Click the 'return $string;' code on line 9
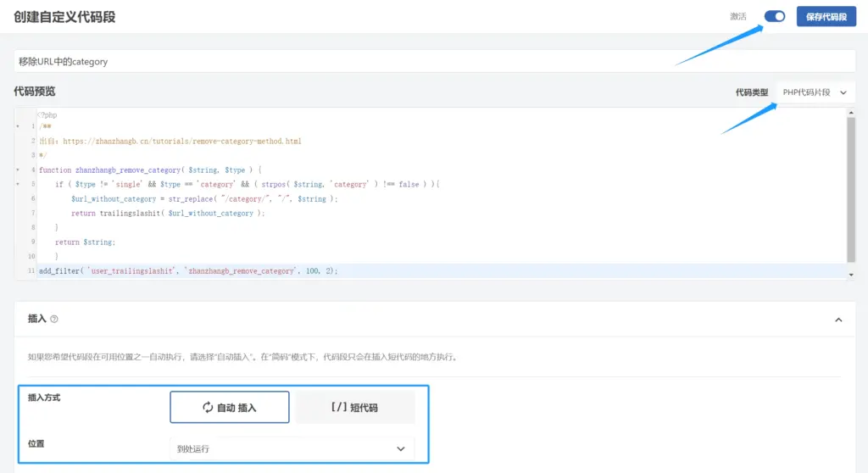 point(86,242)
